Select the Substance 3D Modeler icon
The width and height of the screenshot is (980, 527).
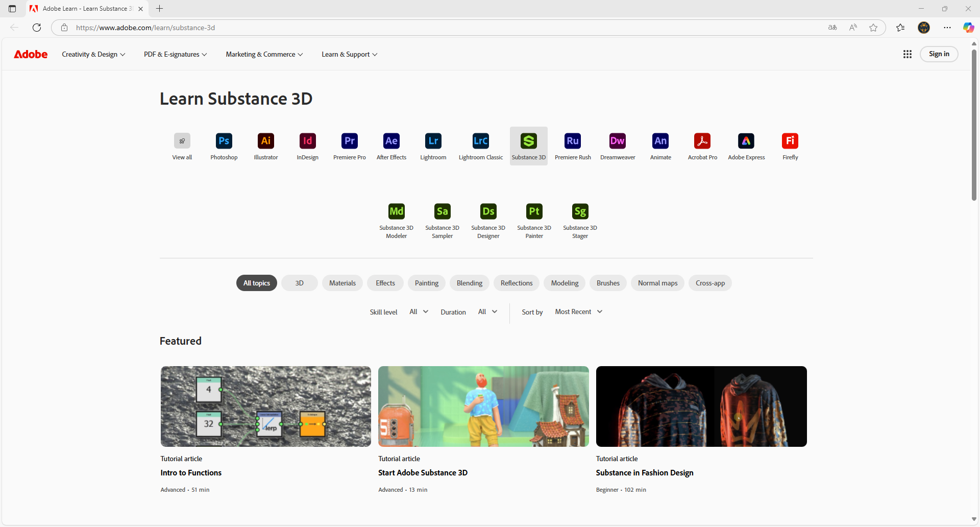click(397, 211)
